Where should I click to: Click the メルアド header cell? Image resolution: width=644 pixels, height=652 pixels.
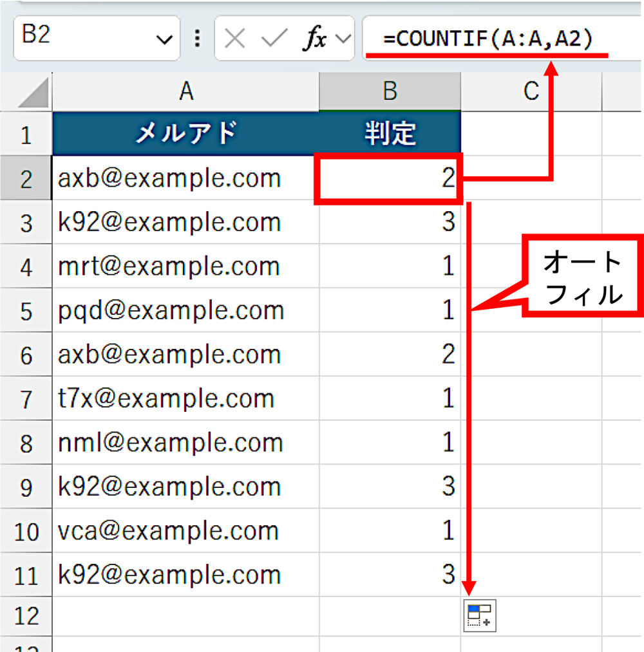(185, 133)
